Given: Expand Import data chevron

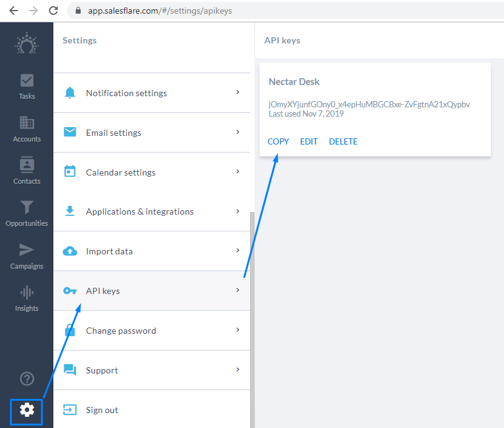Looking at the screenshot, I should [238, 251].
